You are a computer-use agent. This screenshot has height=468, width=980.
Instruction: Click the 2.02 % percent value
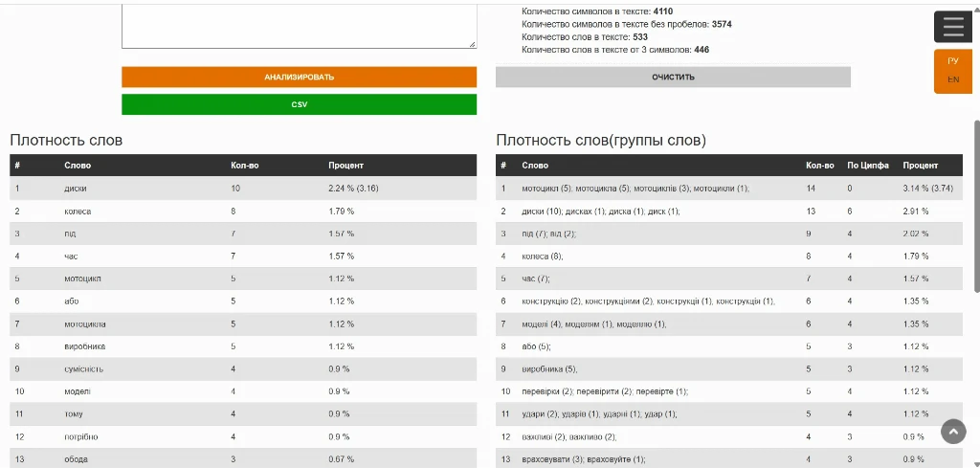[916, 234]
